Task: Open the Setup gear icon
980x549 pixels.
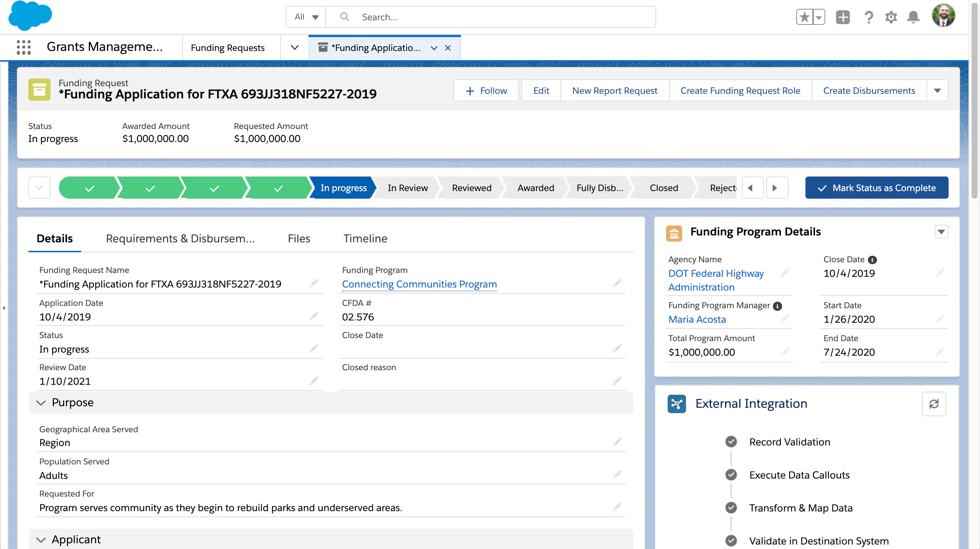Action: pyautogui.click(x=891, y=17)
